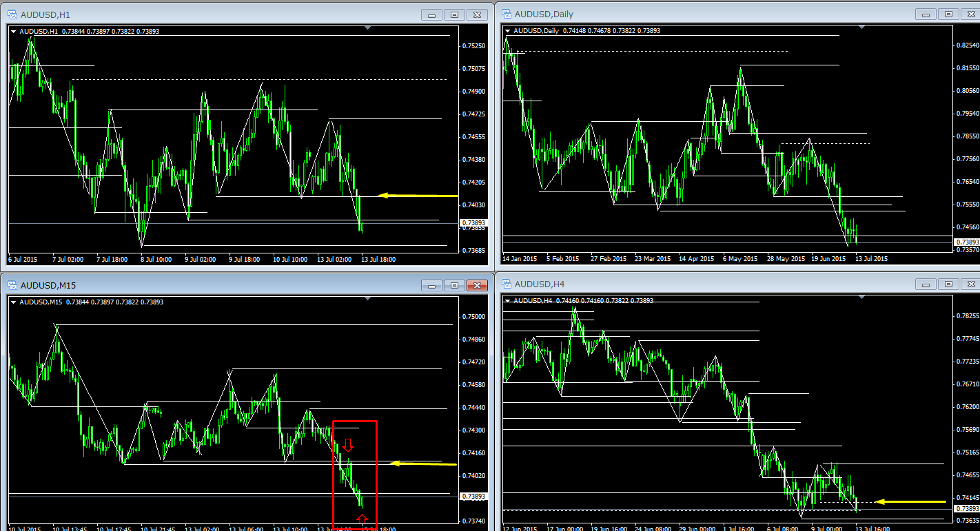Select the red up arrow on M15 chart

363,519
